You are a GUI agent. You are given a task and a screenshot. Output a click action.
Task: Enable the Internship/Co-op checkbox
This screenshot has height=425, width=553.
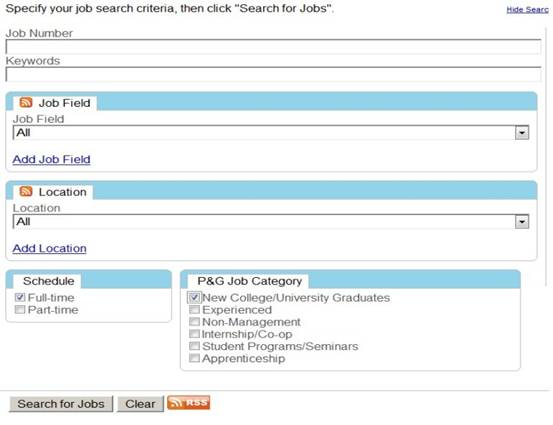coord(194,334)
